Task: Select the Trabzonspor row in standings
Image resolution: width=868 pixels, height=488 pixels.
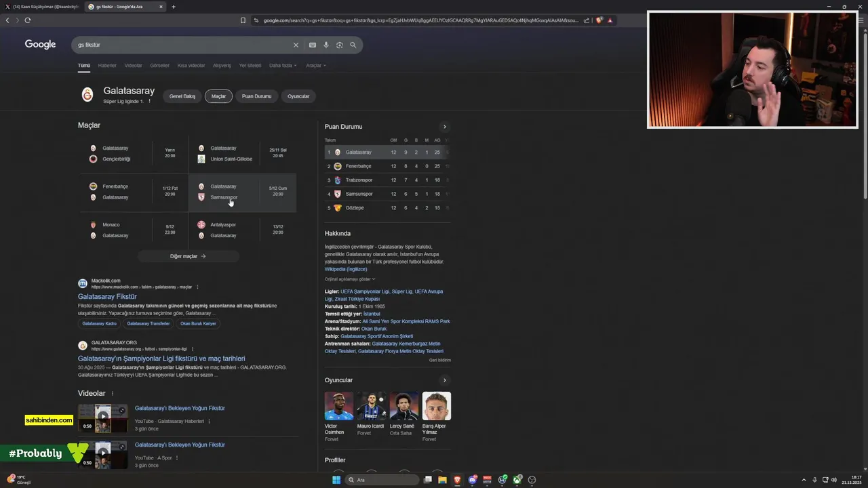Action: [x=387, y=180]
